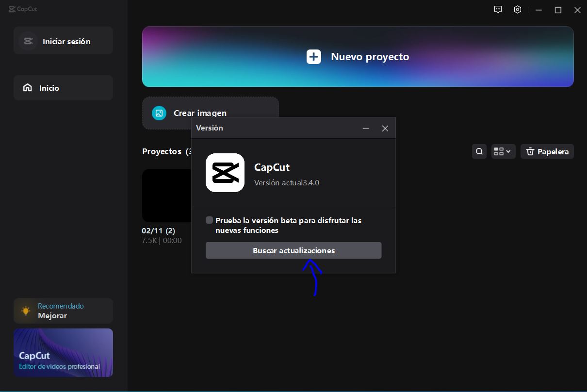The height and width of the screenshot is (392, 587).
Task: Close the Versión dialog
Action: click(385, 128)
